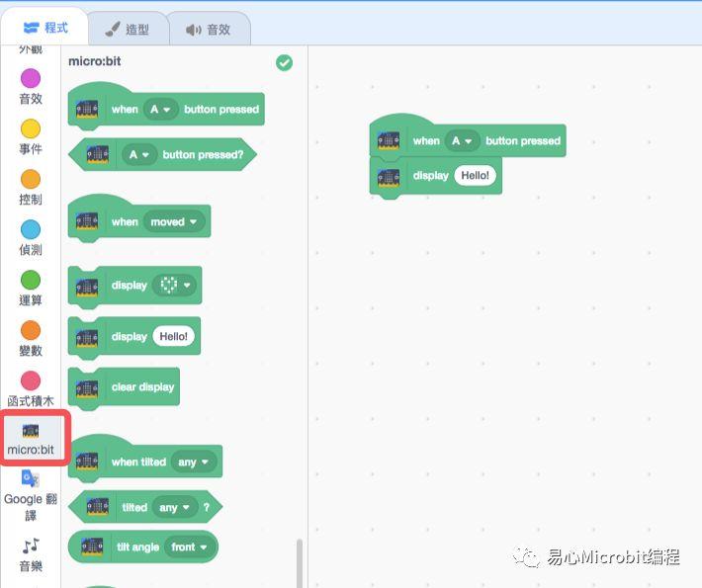Open dropdown in 'A button pressed?' boolean block

click(139, 155)
